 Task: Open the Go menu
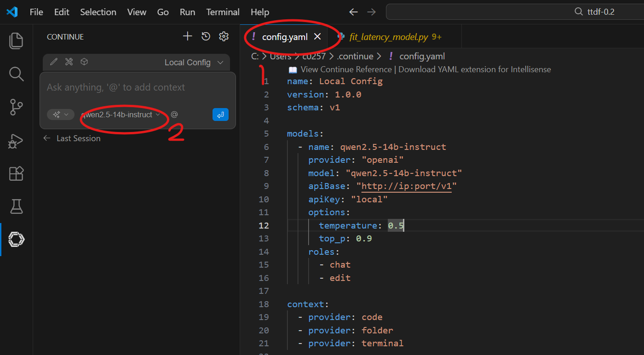point(163,12)
